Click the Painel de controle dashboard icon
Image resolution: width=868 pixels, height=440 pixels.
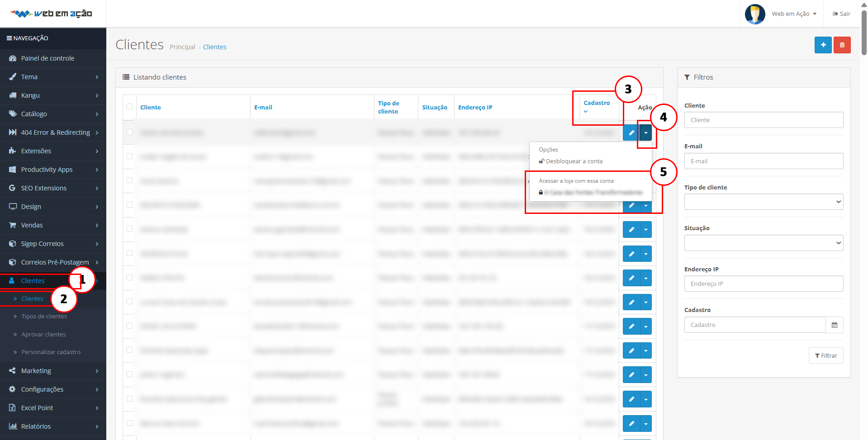tap(13, 58)
